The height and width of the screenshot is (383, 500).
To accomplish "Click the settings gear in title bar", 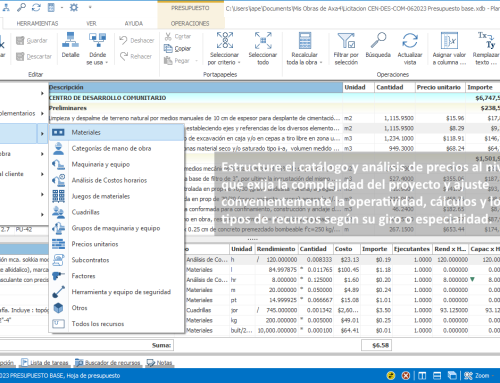I will pyautogui.click(x=74, y=7).
